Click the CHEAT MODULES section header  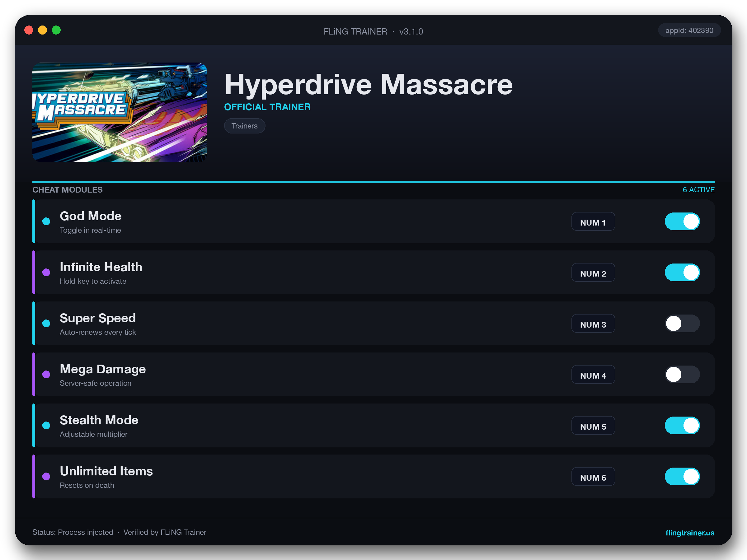pyautogui.click(x=68, y=190)
